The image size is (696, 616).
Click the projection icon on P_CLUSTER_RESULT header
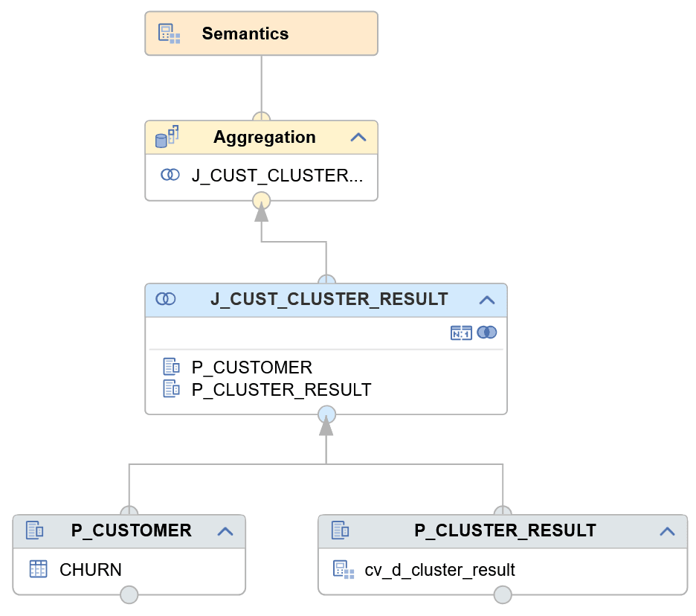tap(340, 530)
